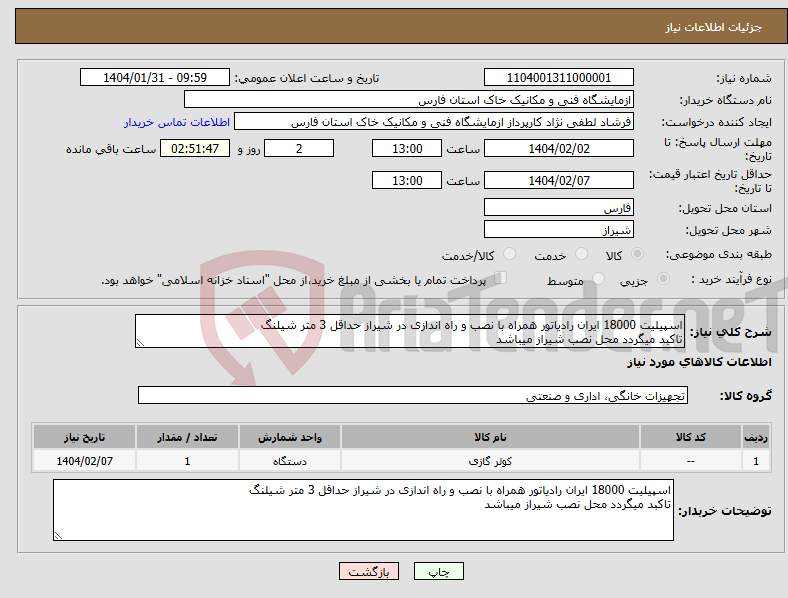
Task: Click the اطلاعات کالاهای مورد نیاز section heading
Action: click(699, 362)
